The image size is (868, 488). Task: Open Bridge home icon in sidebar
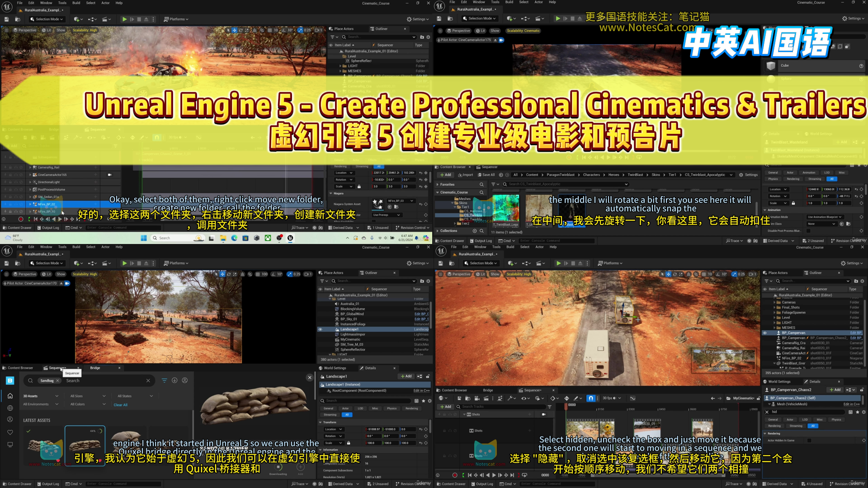click(x=10, y=396)
